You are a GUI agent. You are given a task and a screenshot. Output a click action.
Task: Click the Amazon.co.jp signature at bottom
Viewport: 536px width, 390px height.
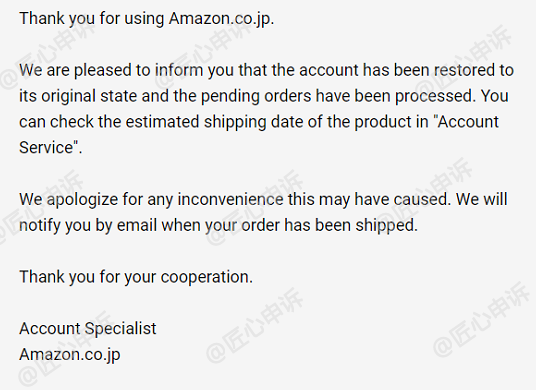click(70, 355)
